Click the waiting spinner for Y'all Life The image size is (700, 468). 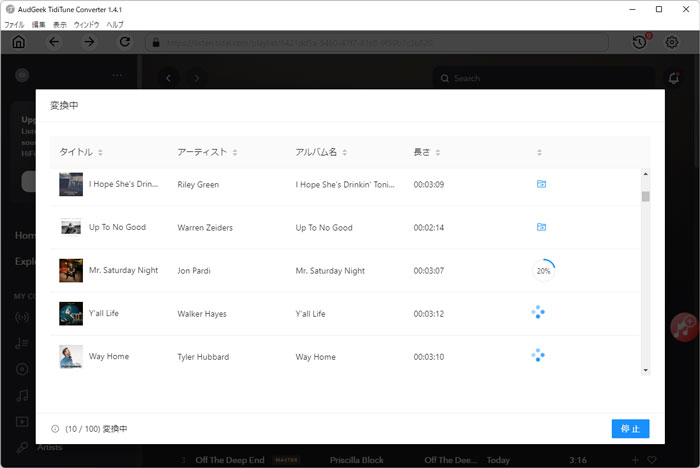tap(538, 312)
